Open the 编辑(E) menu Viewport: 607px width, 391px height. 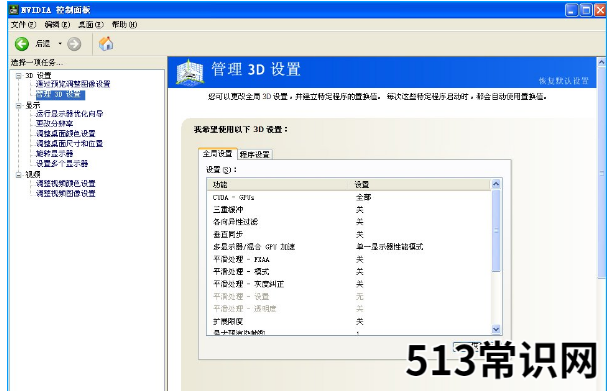[57, 25]
